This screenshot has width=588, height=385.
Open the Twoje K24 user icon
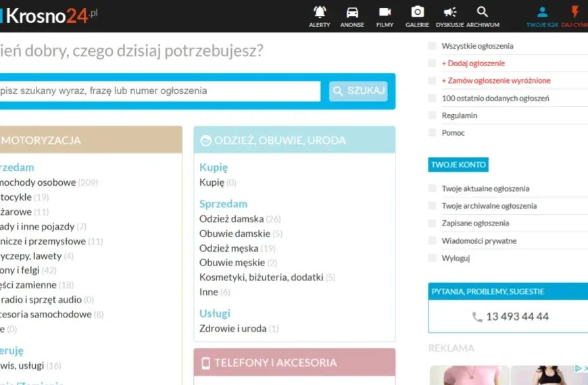click(542, 12)
